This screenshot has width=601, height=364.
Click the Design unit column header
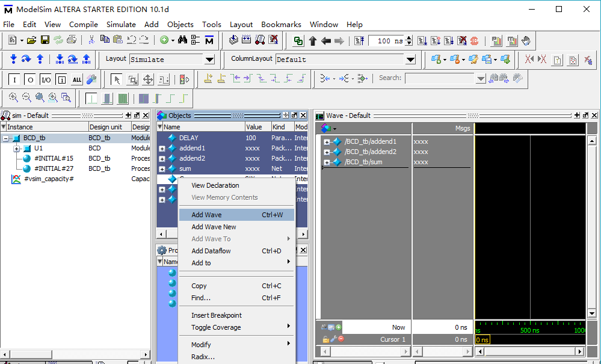click(x=109, y=127)
